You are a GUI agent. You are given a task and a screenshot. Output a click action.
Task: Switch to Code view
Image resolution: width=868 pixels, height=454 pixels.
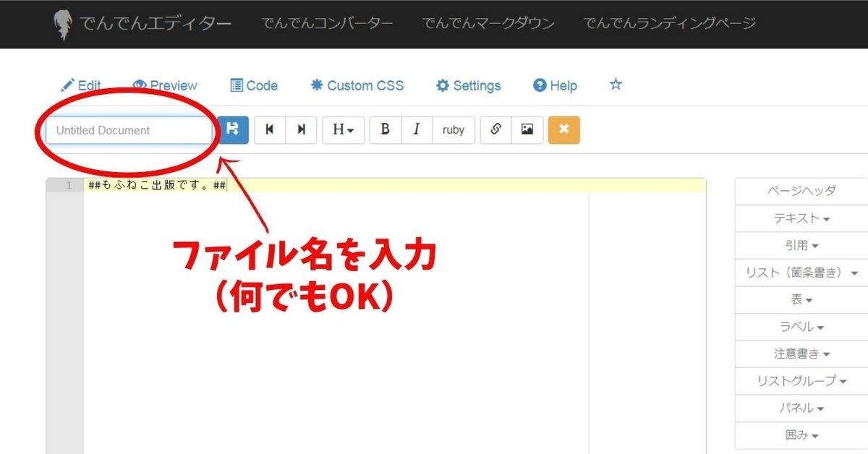[x=254, y=85]
